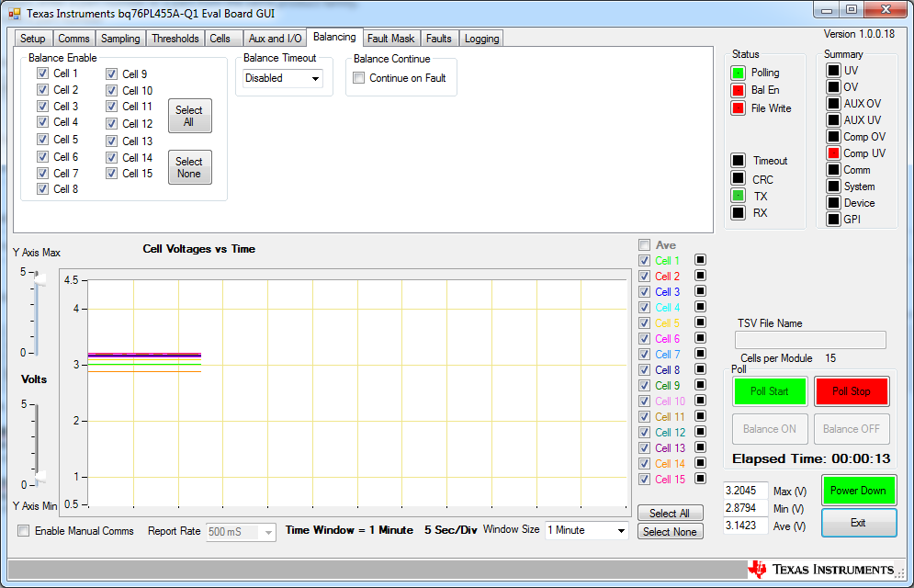Click the Min (V) value field
The image size is (914, 588).
(745, 508)
